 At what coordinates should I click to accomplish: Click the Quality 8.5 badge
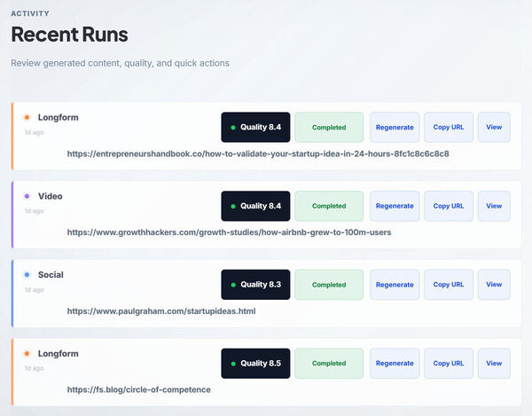pyautogui.click(x=255, y=364)
